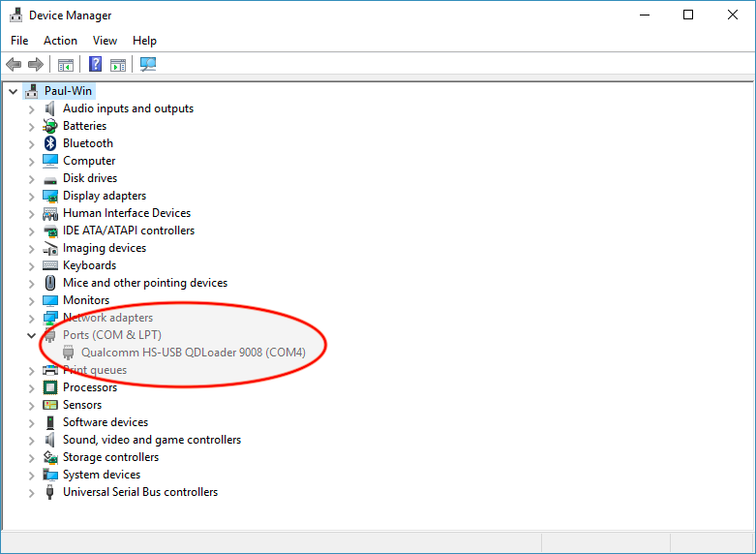Click the Sound, video and game controllers icon
The width and height of the screenshot is (756, 554).
[x=50, y=440]
